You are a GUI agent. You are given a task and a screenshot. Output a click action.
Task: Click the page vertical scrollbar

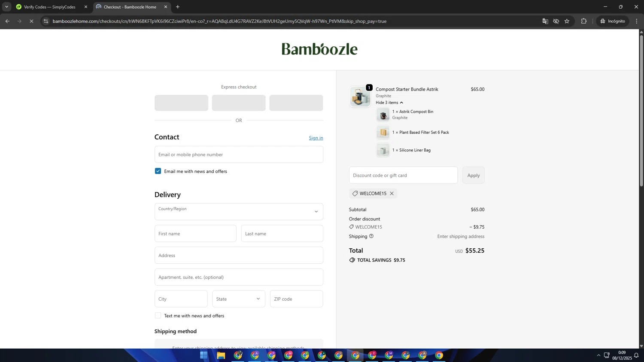pos(641,111)
